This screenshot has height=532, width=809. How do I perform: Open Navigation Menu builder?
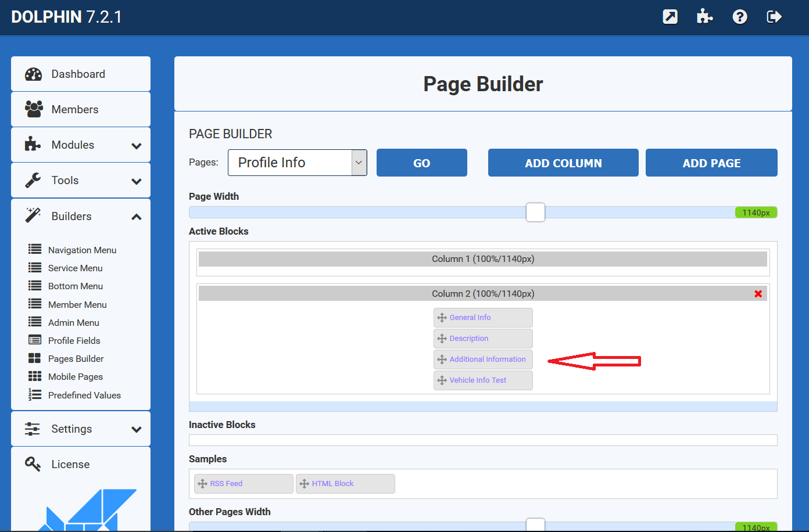[x=82, y=250]
